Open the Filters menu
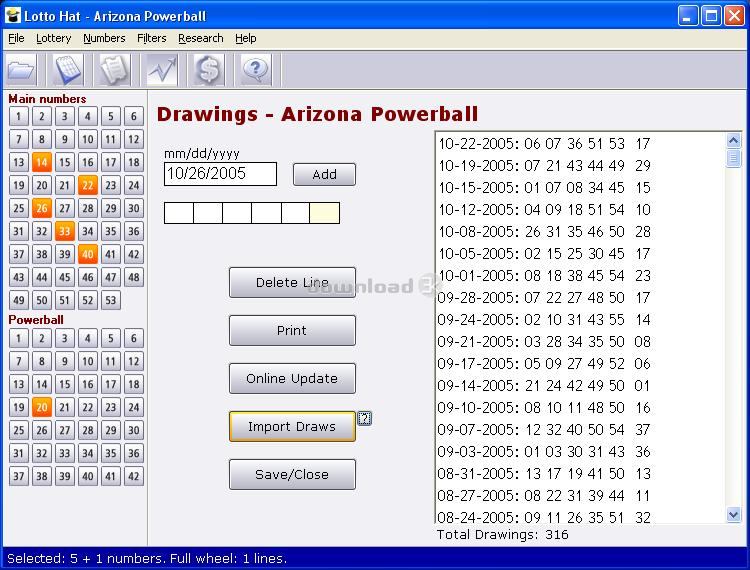Image resolution: width=750 pixels, height=570 pixels. (152, 38)
